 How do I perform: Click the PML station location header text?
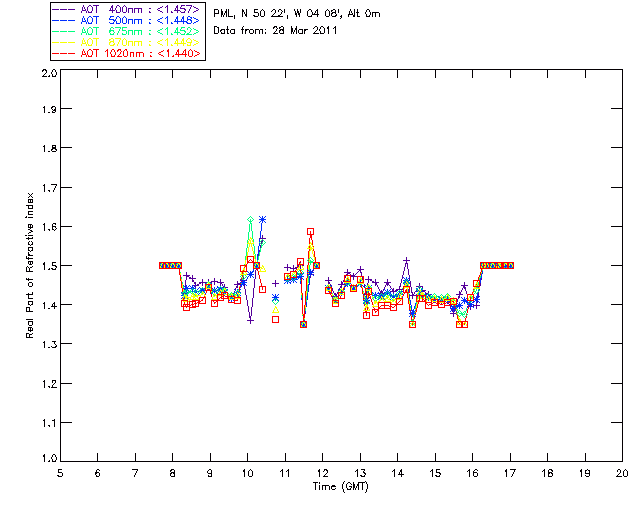(297, 14)
